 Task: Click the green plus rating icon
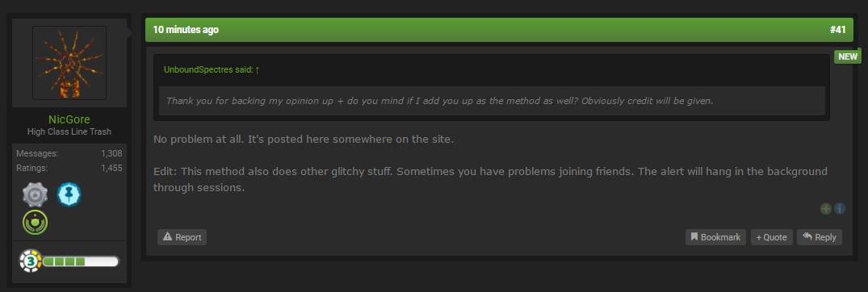[826, 208]
